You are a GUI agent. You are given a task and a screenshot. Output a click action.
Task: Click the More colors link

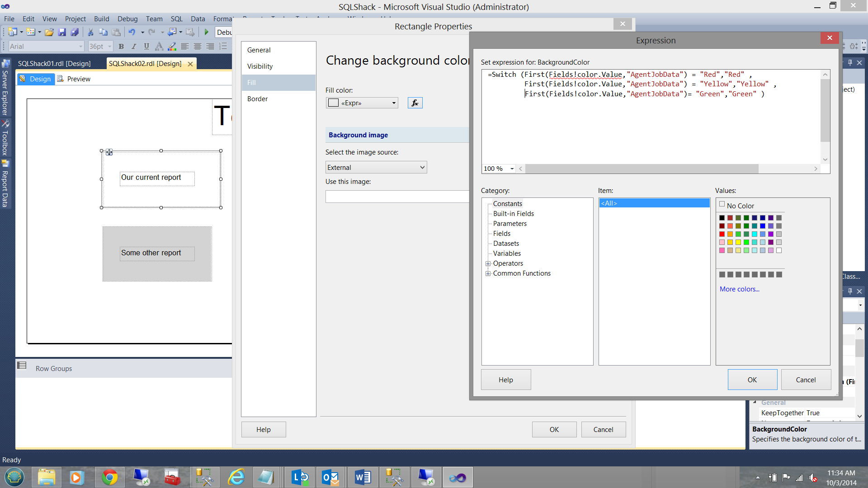(739, 289)
